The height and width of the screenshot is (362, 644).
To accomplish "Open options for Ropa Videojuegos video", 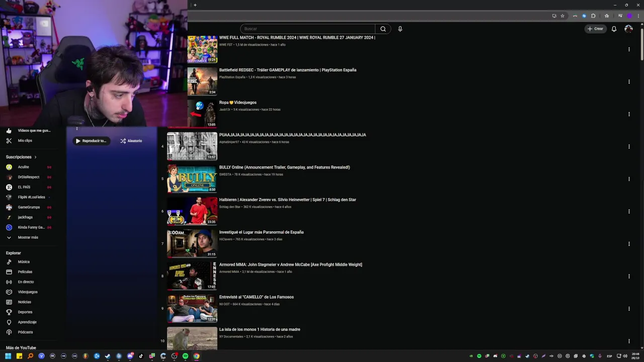I will click(629, 114).
